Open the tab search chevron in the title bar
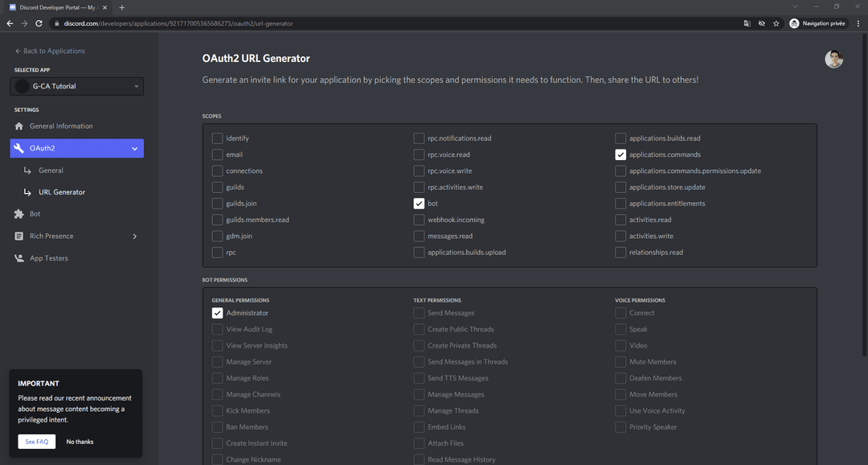The width and height of the screenshot is (868, 465). pos(795,6)
